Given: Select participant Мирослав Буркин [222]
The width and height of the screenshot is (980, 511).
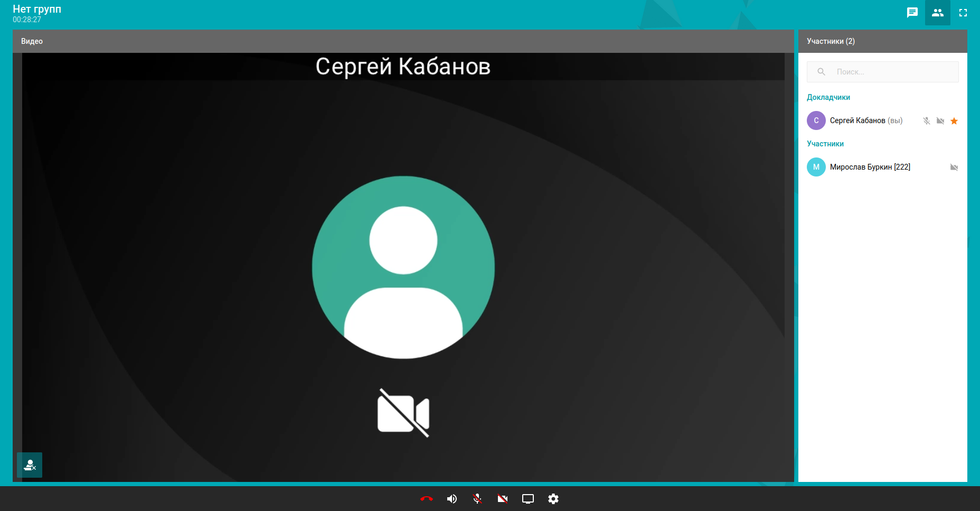Looking at the screenshot, I should point(870,167).
